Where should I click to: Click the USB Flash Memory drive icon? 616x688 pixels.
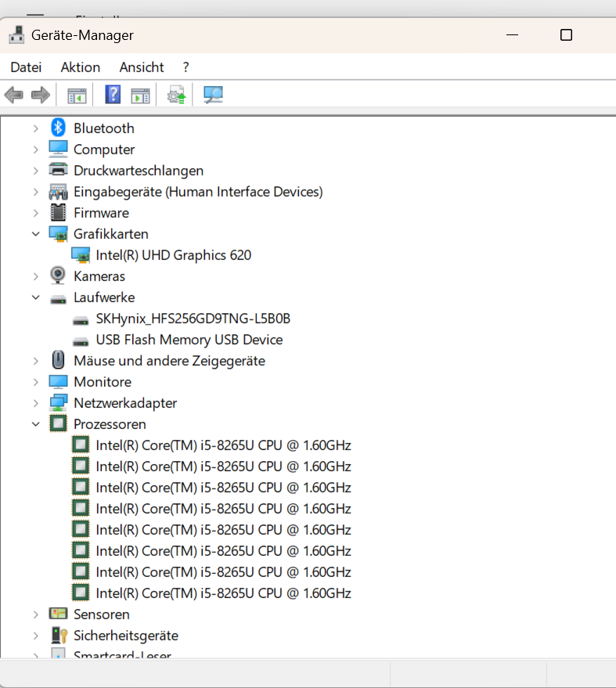[x=81, y=341]
